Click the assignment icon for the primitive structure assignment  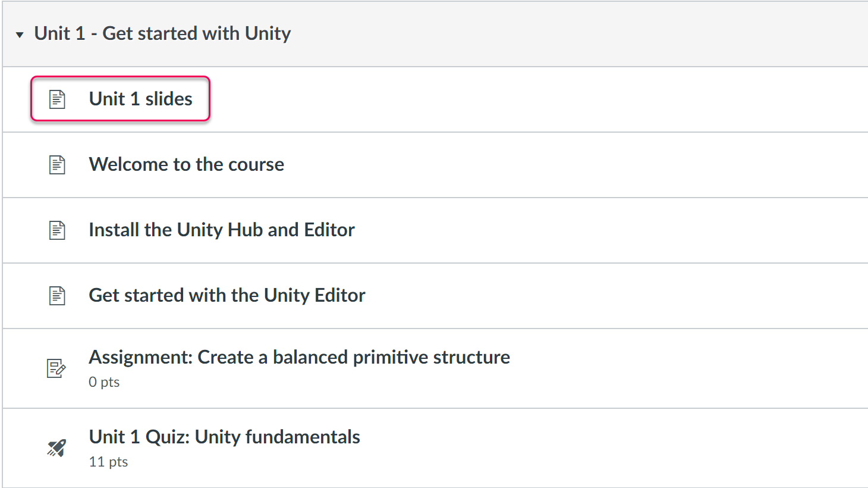pyautogui.click(x=56, y=368)
